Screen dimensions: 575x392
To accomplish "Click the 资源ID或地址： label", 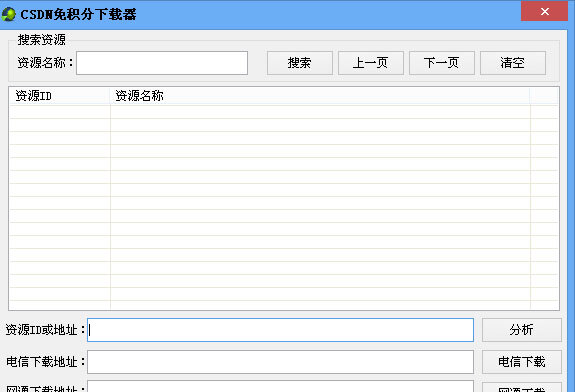I will coord(45,330).
